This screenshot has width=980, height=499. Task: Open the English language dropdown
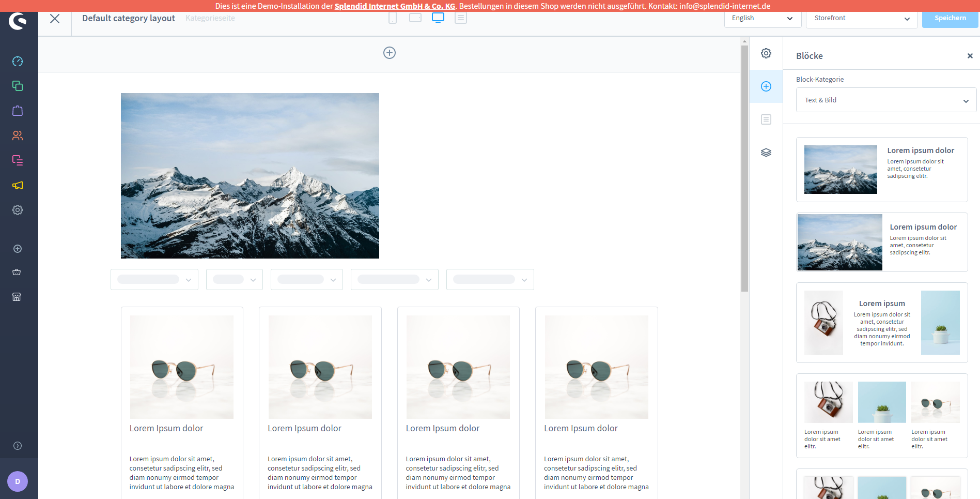click(763, 19)
